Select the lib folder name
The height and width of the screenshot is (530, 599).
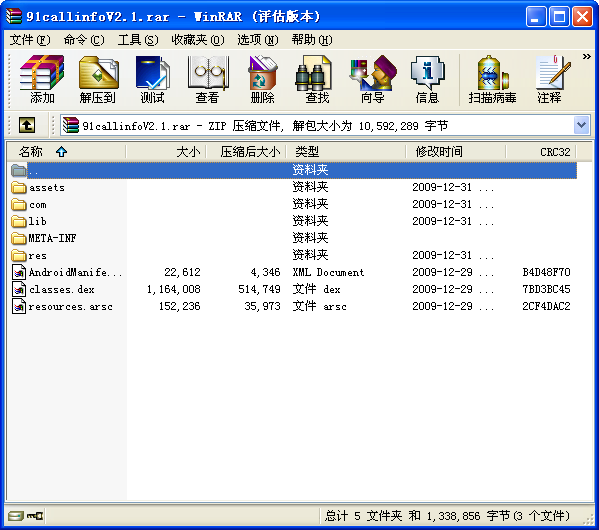[x=37, y=221]
